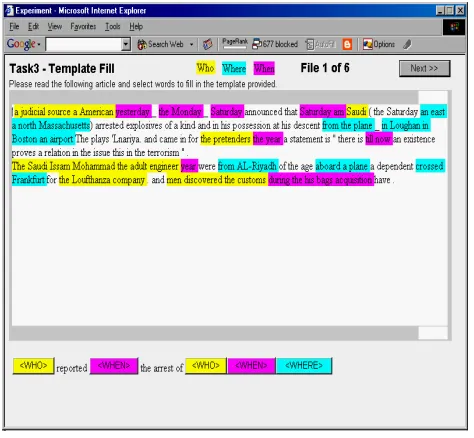Screen dimensions: 474x438
Task: Select cyan phrase 'from AL-Riyadh'
Action: tap(247, 166)
